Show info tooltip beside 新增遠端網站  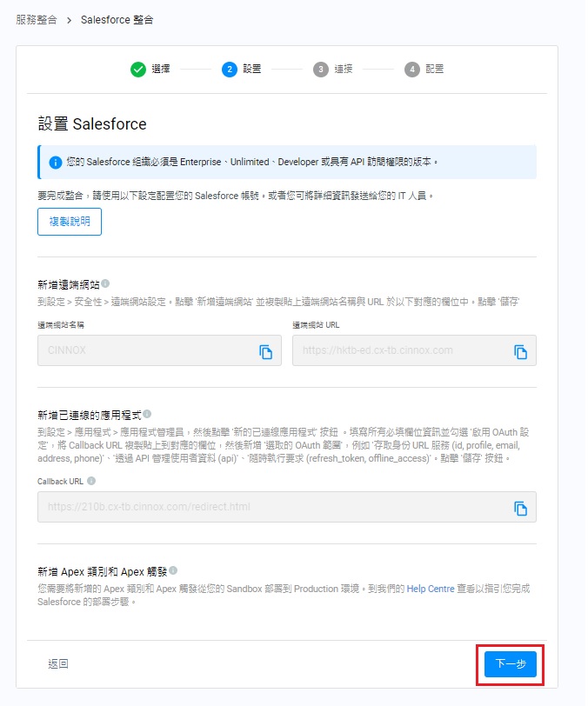coord(105,283)
